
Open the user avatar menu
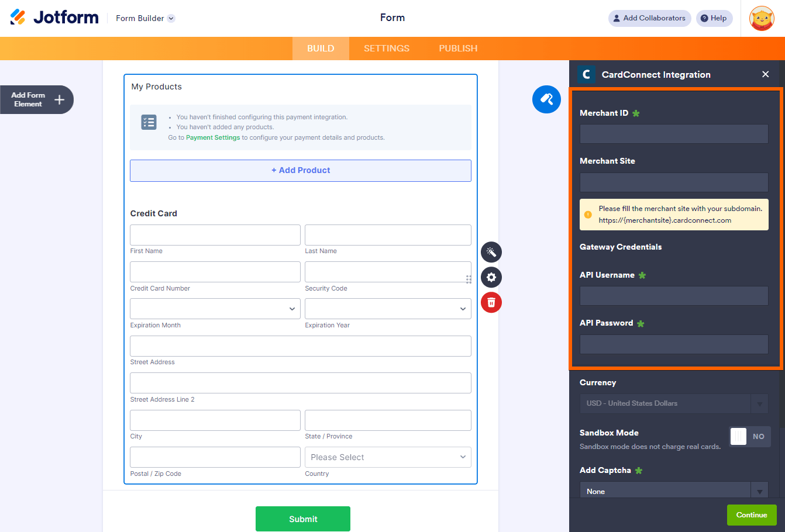pyautogui.click(x=762, y=18)
